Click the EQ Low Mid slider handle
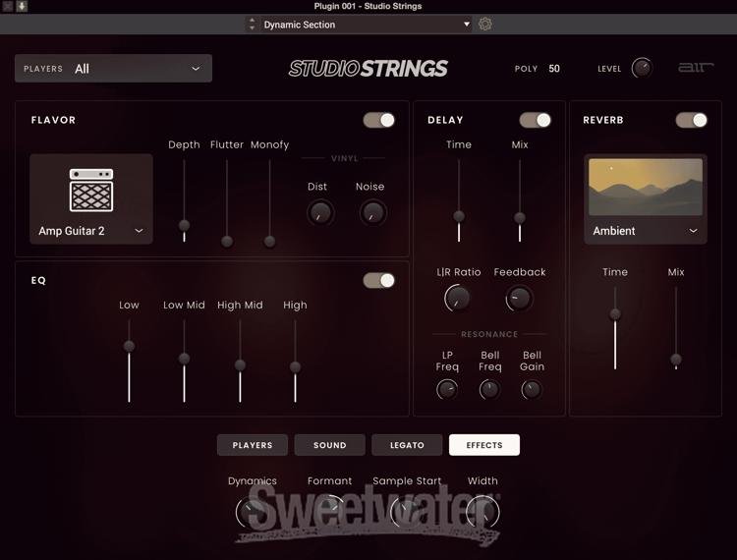 click(x=185, y=359)
